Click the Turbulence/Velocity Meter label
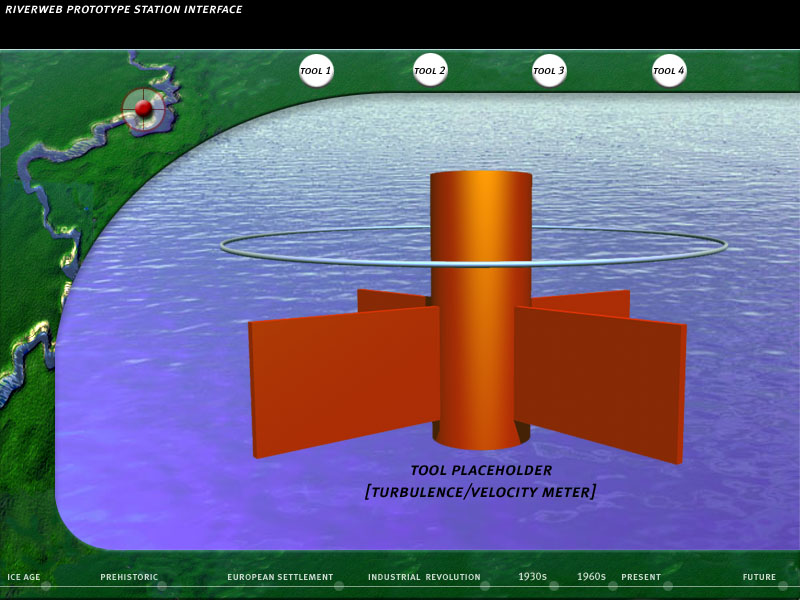 click(x=480, y=492)
